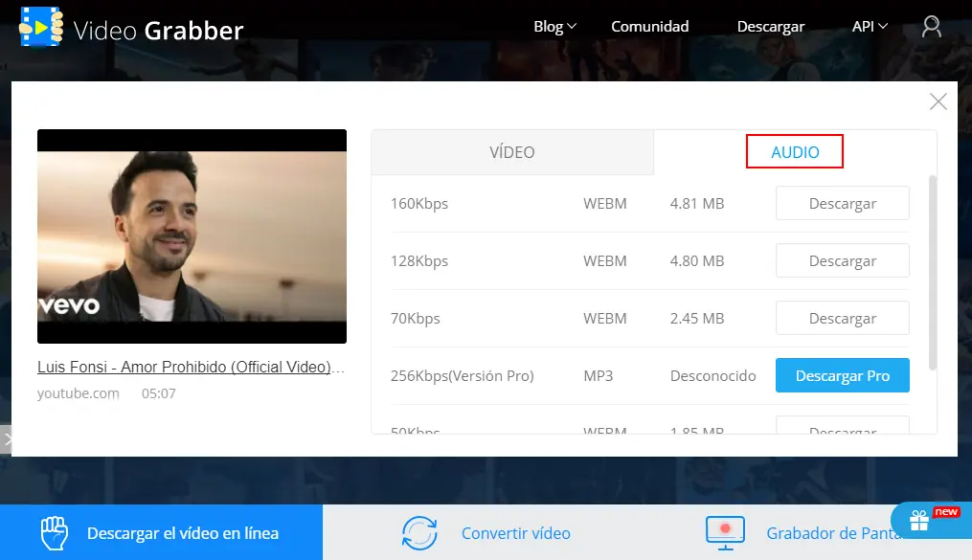Click the 128Kbps bitrate label

coord(419,261)
